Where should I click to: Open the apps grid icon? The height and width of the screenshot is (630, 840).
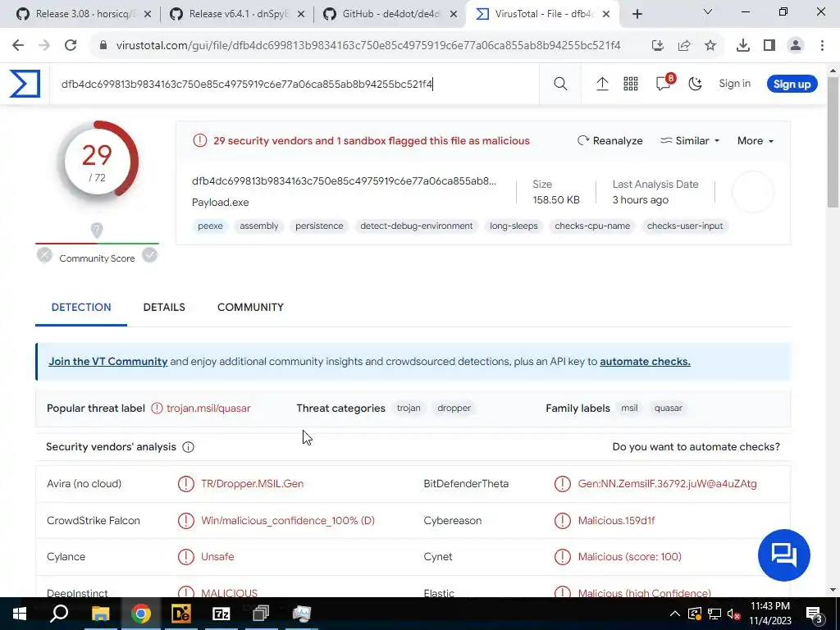(x=631, y=84)
